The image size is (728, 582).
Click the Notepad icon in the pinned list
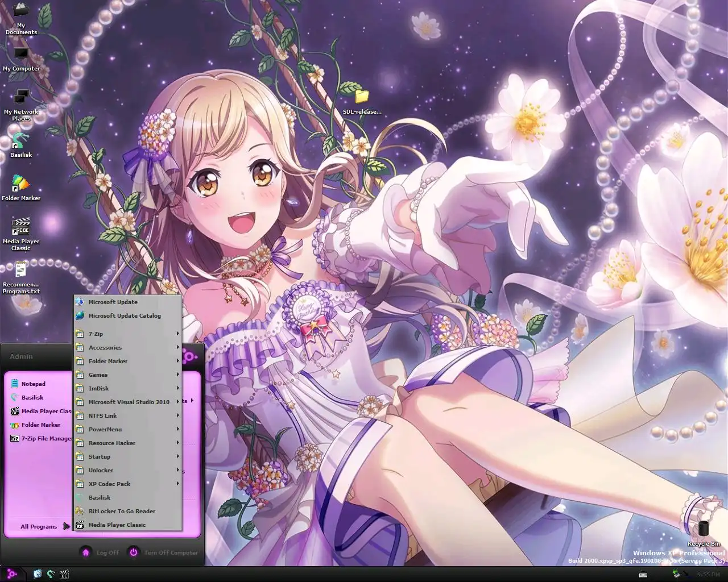15,384
